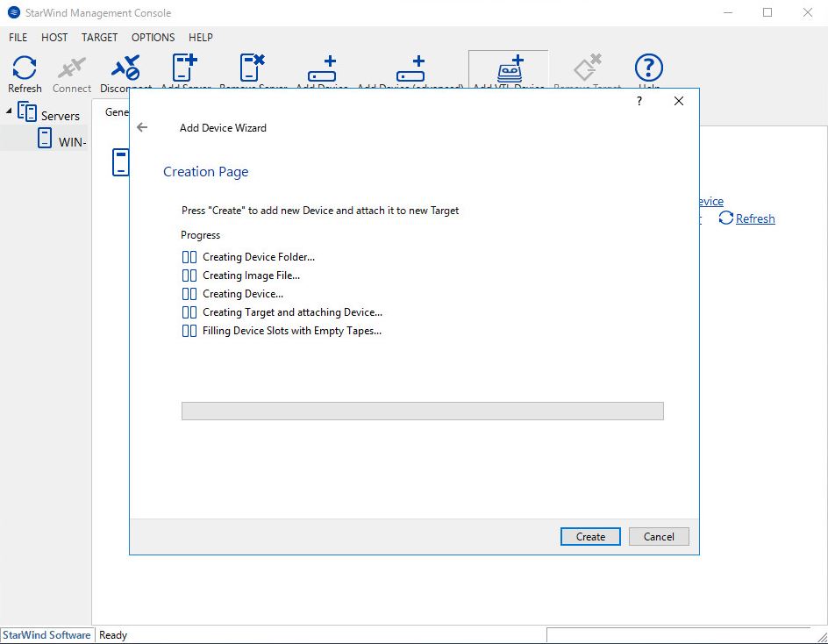Open the OPTIONS menu
The height and width of the screenshot is (644, 828).
click(153, 38)
